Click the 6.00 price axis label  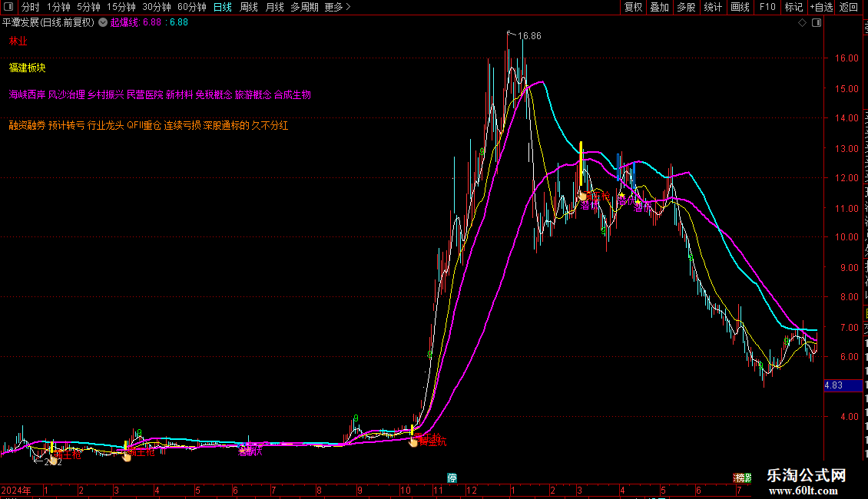850,357
